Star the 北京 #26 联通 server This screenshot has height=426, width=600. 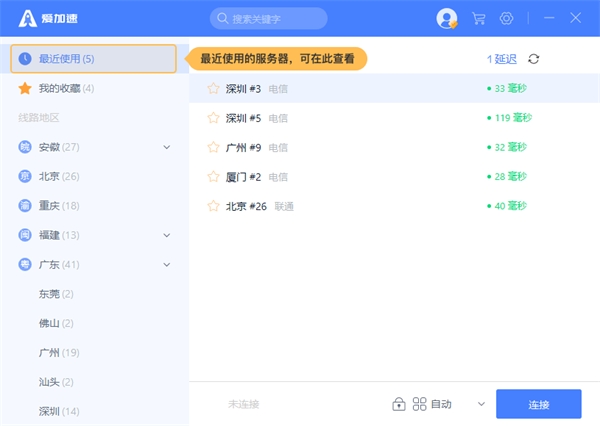pyautogui.click(x=213, y=206)
